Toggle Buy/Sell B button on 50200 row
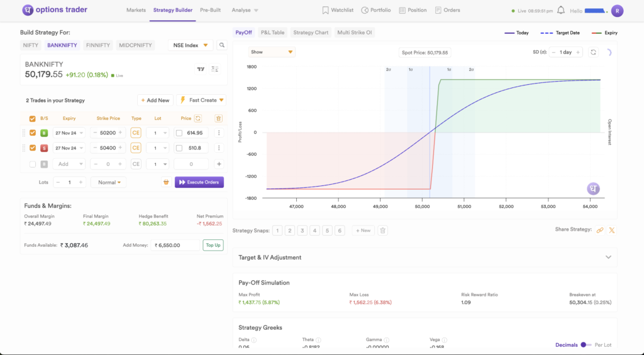 point(44,133)
